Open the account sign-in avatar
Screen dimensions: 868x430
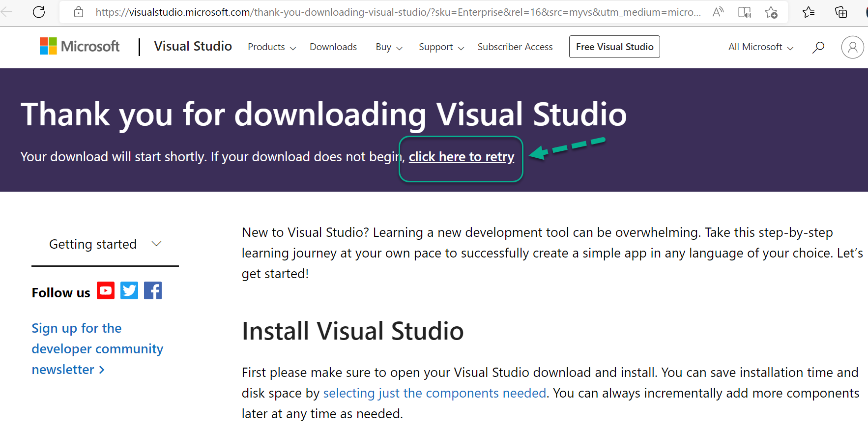pyautogui.click(x=852, y=47)
